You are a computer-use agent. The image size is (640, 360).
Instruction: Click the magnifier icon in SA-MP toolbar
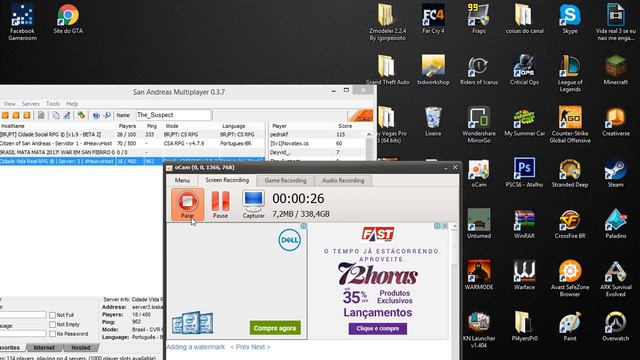coord(107,116)
